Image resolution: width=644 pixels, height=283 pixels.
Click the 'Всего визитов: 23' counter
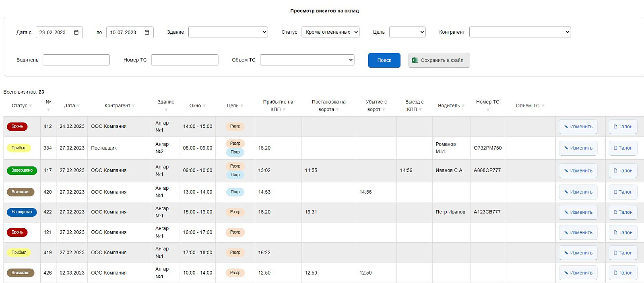coord(24,92)
